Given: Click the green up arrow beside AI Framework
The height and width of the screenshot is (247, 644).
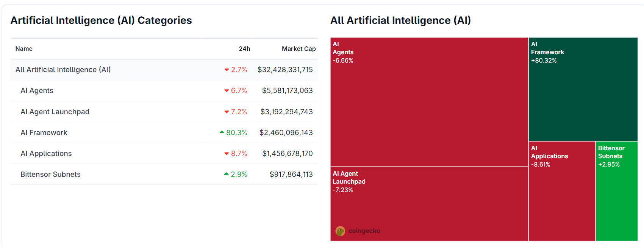Looking at the screenshot, I should click(222, 132).
